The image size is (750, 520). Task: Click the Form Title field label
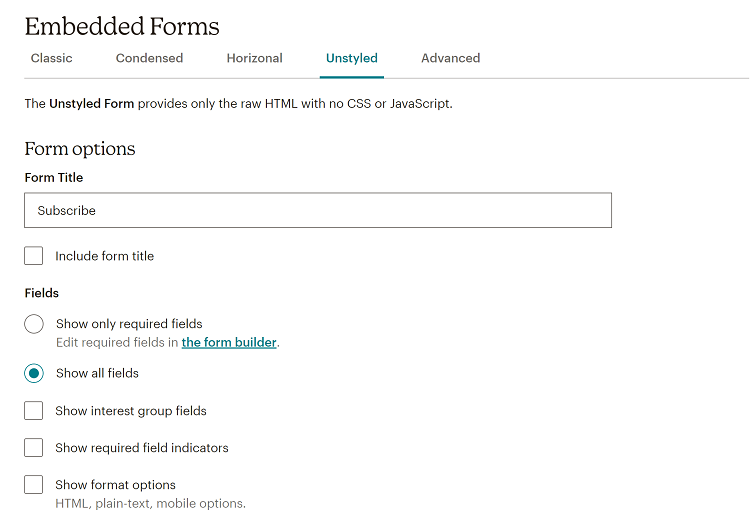tap(54, 177)
